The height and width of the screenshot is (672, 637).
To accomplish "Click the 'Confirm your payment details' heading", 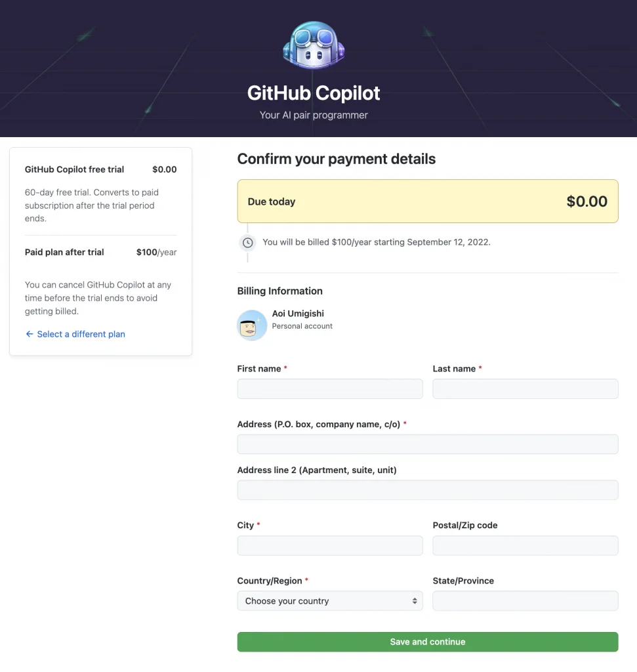I will pos(336,159).
